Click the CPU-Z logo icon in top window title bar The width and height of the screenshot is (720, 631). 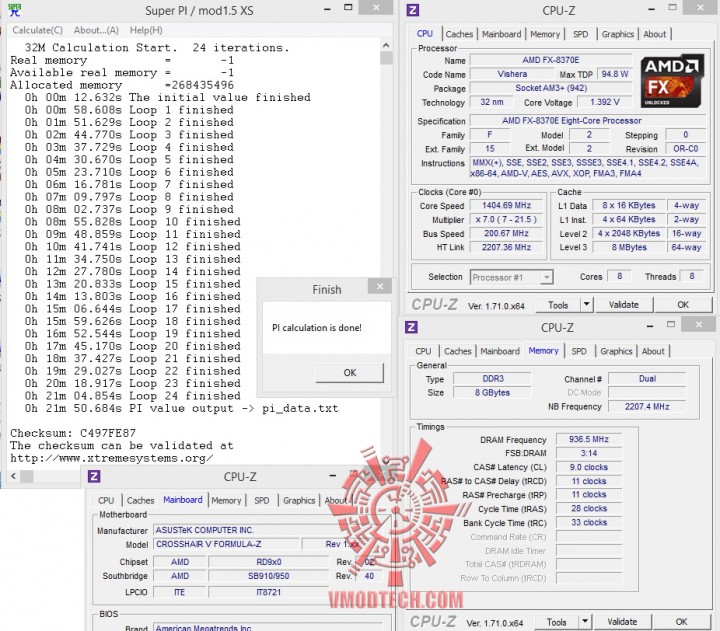tap(413, 10)
